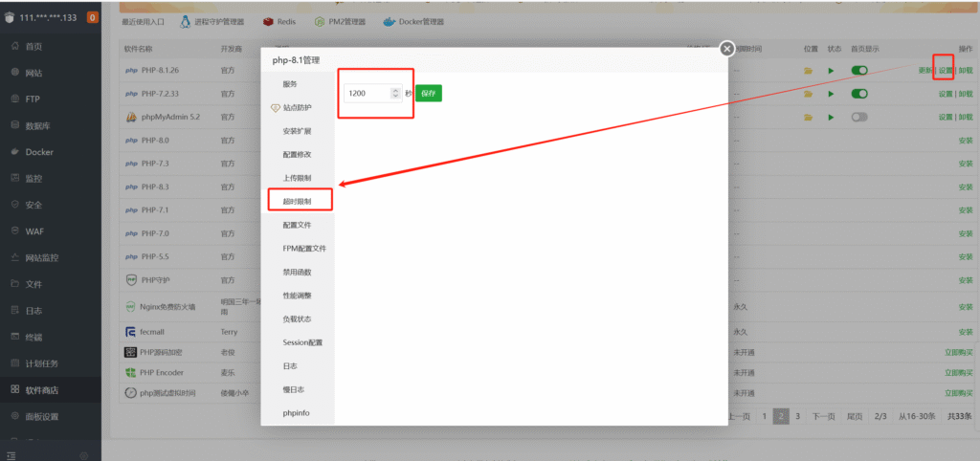Open the 上传限制 tab
The width and height of the screenshot is (980, 461).
298,178
